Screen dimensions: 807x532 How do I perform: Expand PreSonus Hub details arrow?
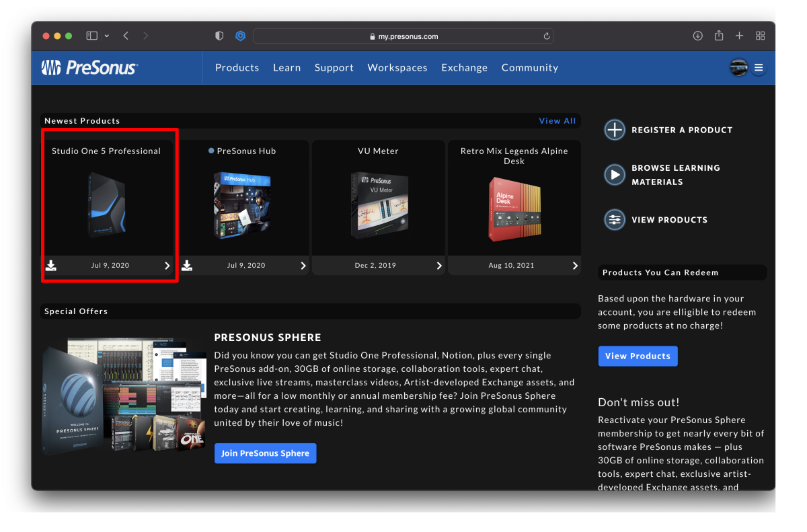tap(303, 266)
